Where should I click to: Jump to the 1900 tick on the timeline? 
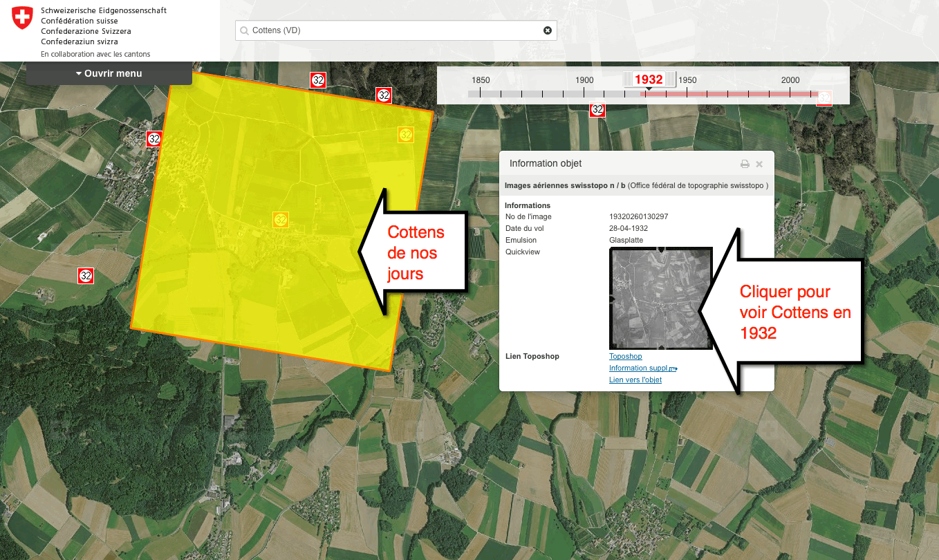click(584, 93)
